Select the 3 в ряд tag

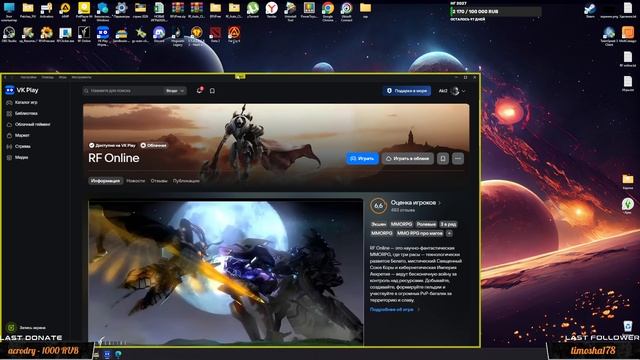pyautogui.click(x=448, y=224)
